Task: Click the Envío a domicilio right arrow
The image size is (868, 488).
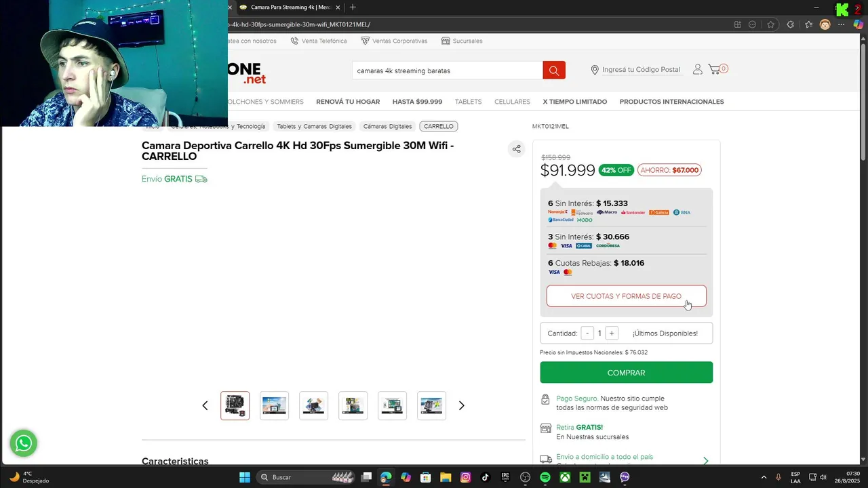Action: point(705,461)
